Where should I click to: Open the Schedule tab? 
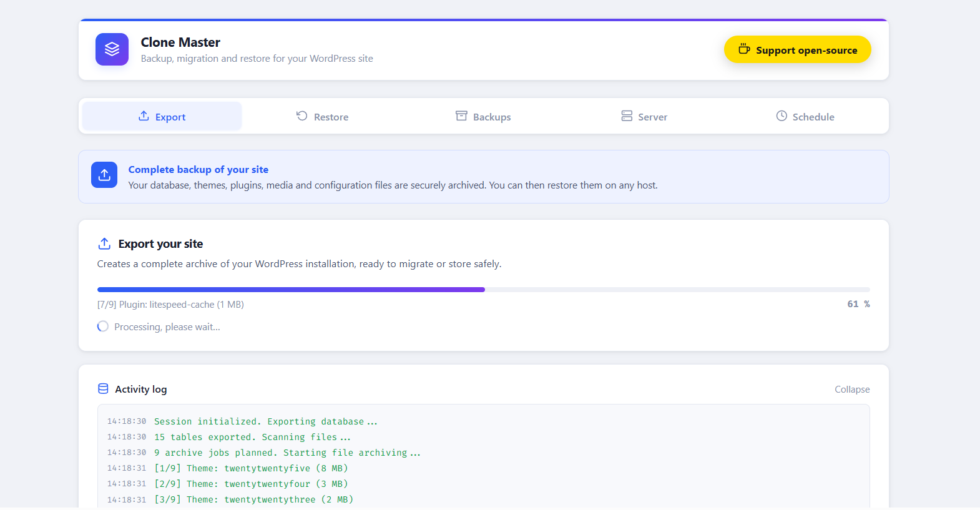tap(805, 116)
